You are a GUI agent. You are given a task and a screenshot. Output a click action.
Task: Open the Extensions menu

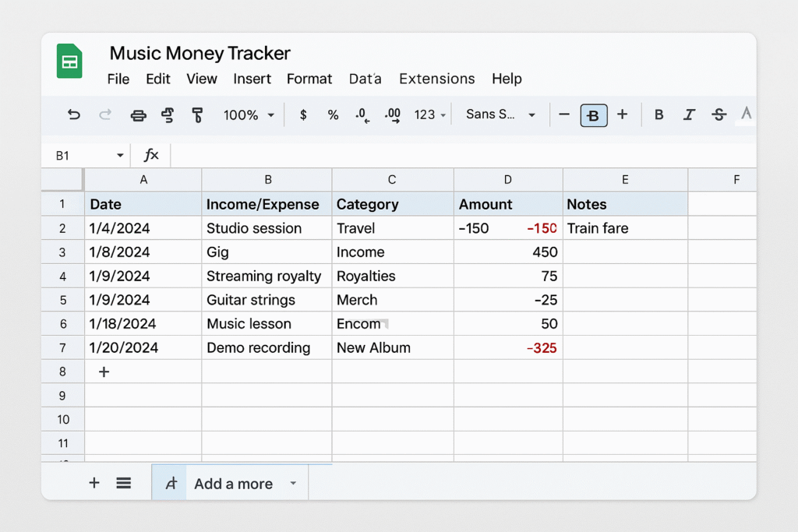tap(436, 79)
